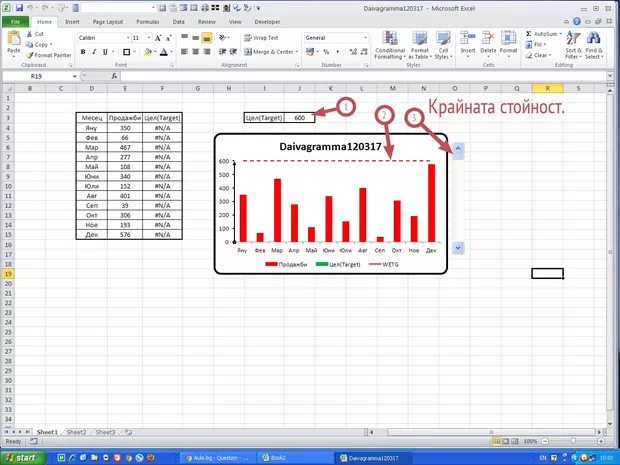The height and width of the screenshot is (465, 620).
Task: Switch to the Page Layout tab
Action: [108, 22]
